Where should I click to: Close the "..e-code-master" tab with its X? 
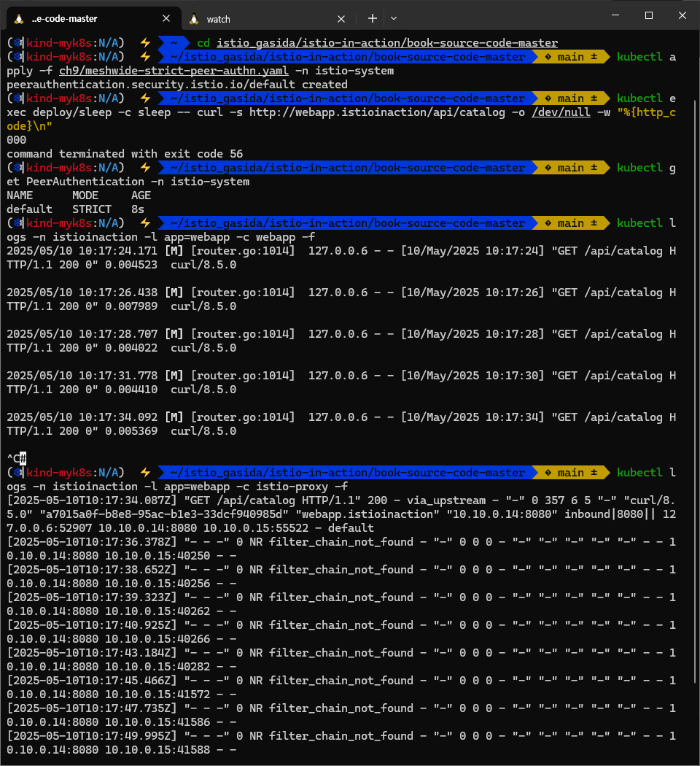tap(166, 18)
